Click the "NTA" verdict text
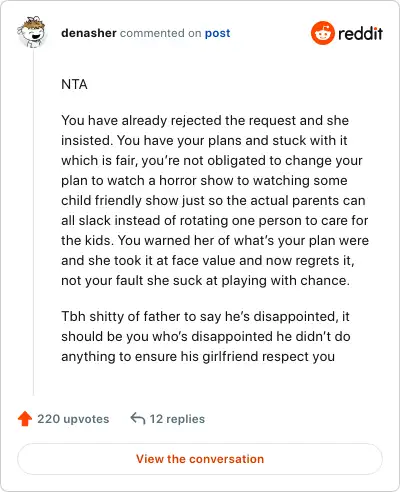Image resolution: width=400 pixels, height=492 pixels. click(74, 84)
